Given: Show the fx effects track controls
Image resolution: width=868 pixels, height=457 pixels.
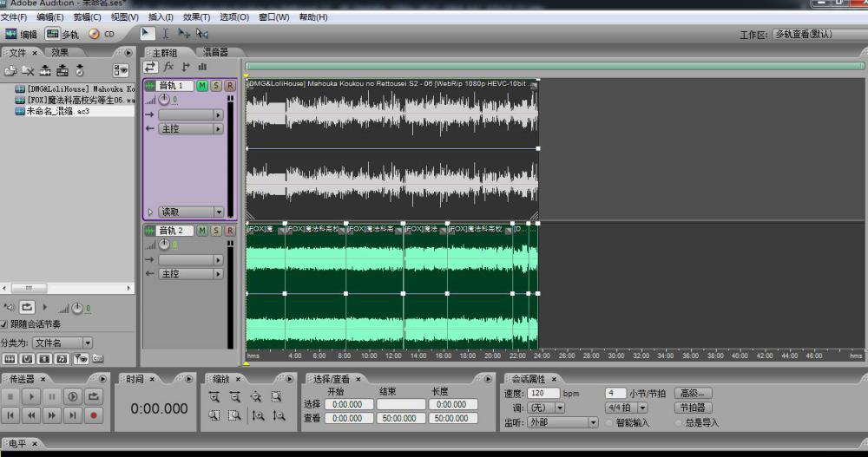Looking at the screenshot, I should pos(168,67).
